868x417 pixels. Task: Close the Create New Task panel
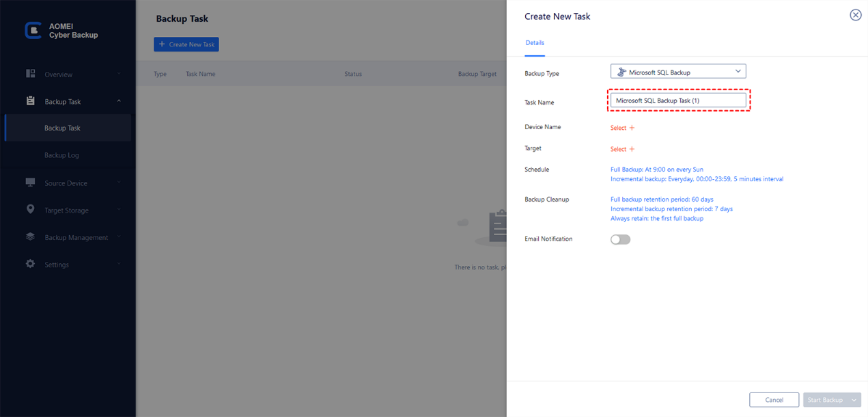(855, 15)
